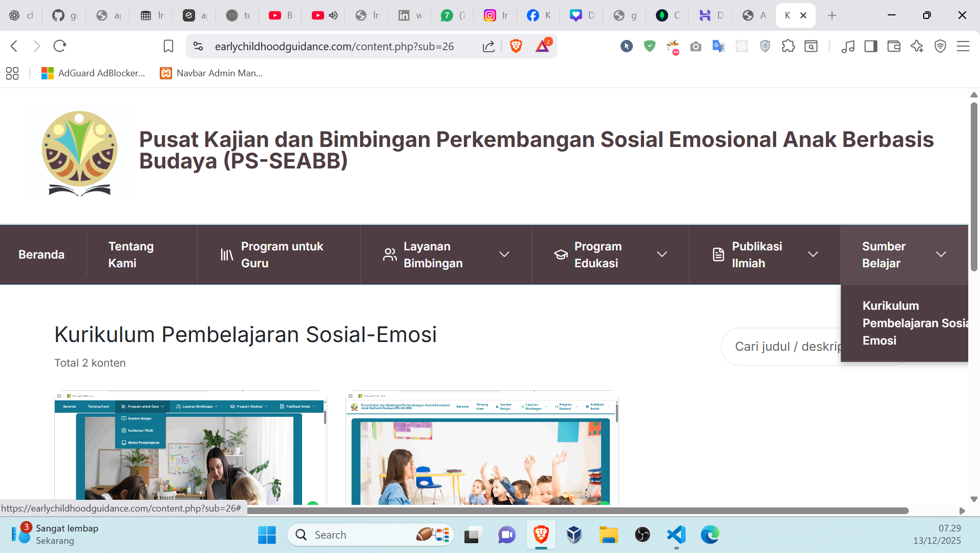Viewport: 980px width, 553px height.
Task: Open the Brave Wallet icon
Action: (893, 46)
